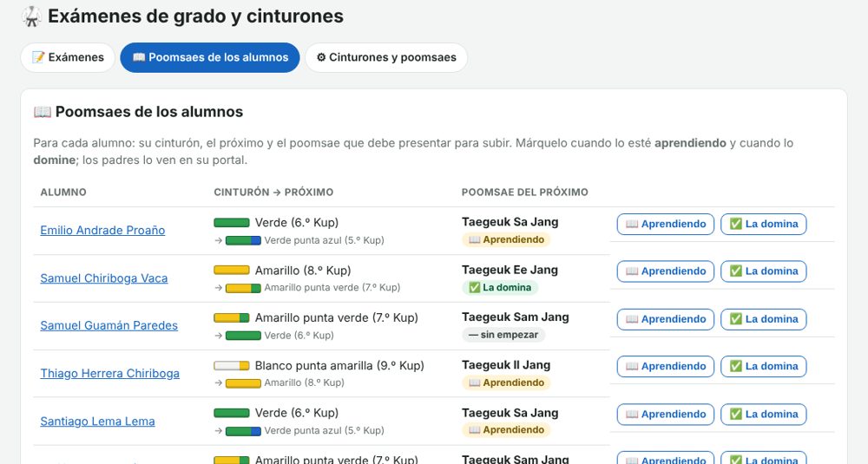The height and width of the screenshot is (464, 868).
Task: Click Emilio's Aprendiendo status badge
Action: (506, 240)
